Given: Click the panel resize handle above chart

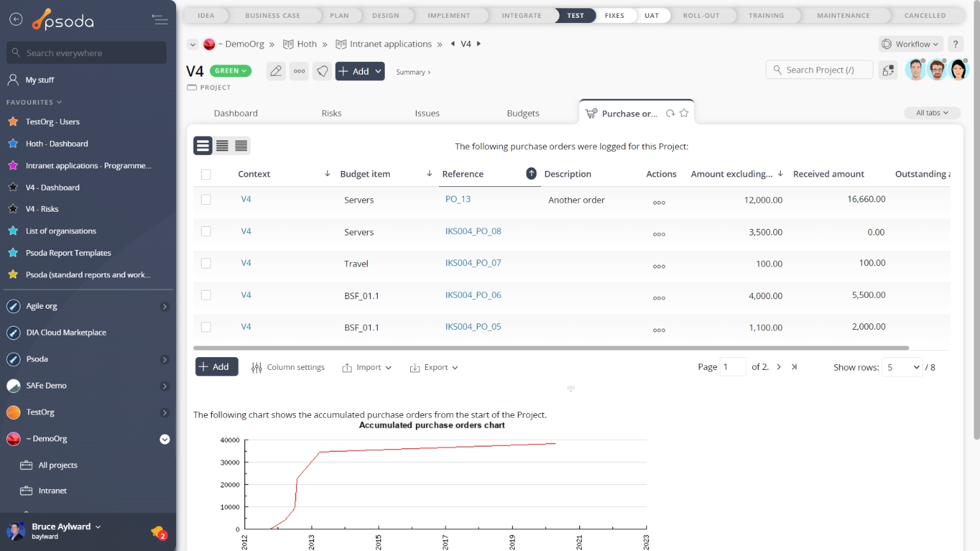Looking at the screenshot, I should coord(571,388).
